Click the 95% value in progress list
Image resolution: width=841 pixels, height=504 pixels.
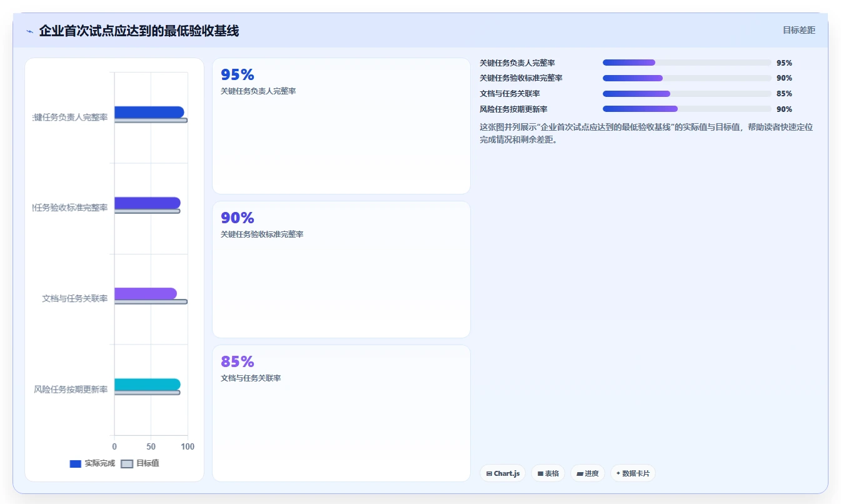point(784,63)
